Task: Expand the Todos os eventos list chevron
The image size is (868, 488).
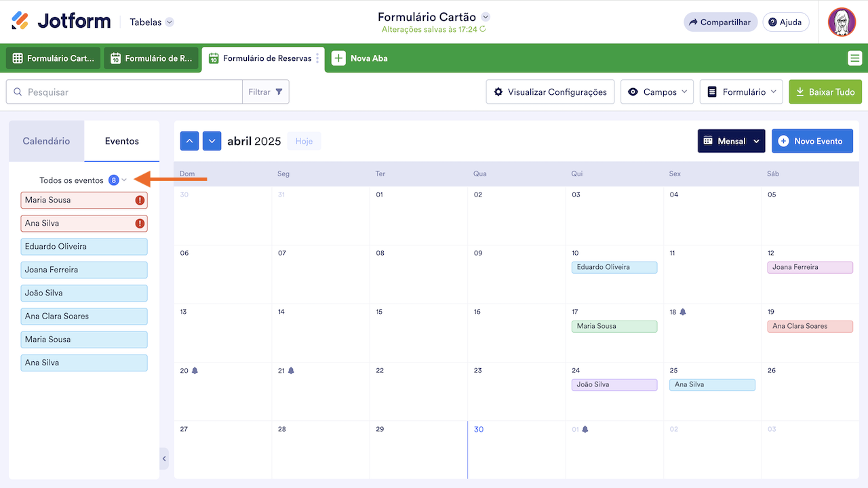Action: (124, 180)
